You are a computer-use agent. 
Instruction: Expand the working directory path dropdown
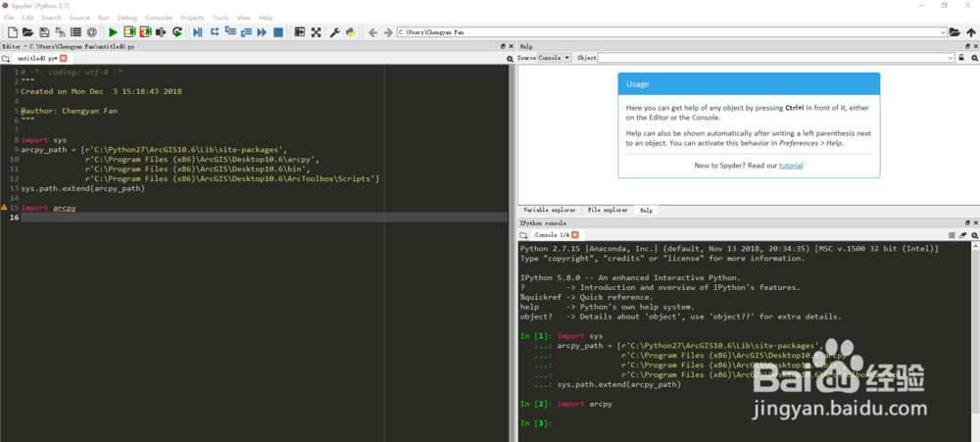(x=943, y=32)
